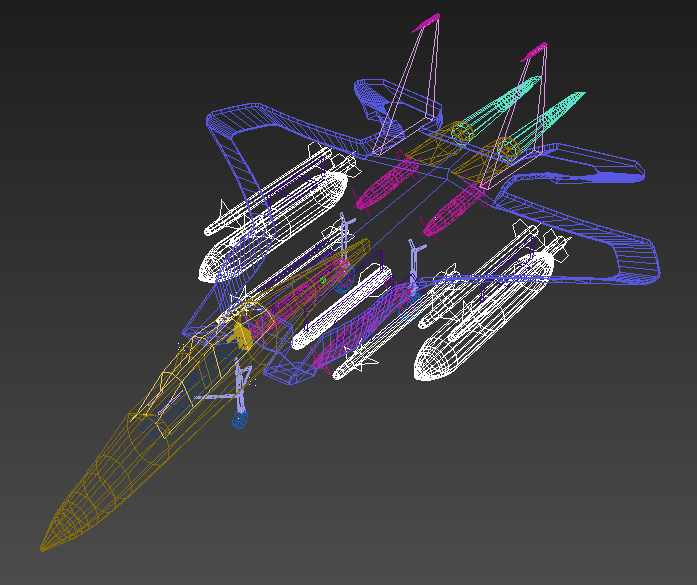Select the small white missile at far left
Screen dimensions: 697x585
coord(225,220)
